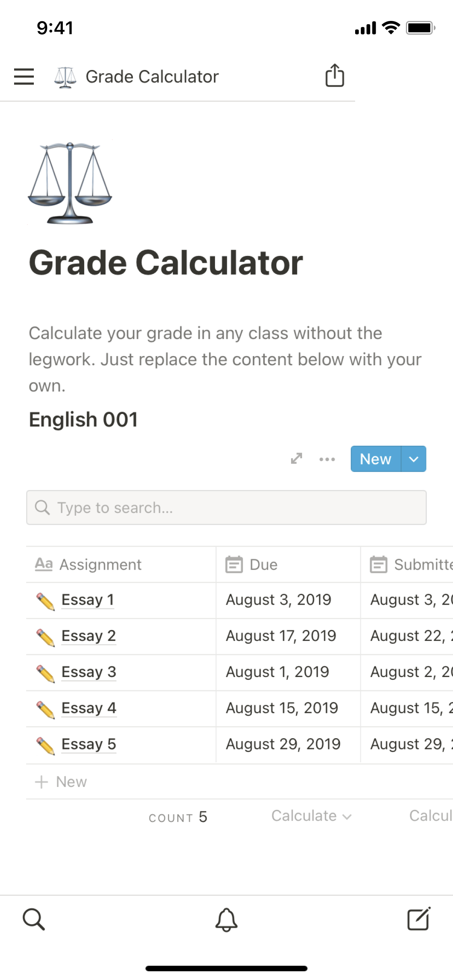The height and width of the screenshot is (980, 453).
Task: Click the large scales page icon
Action: click(x=70, y=183)
